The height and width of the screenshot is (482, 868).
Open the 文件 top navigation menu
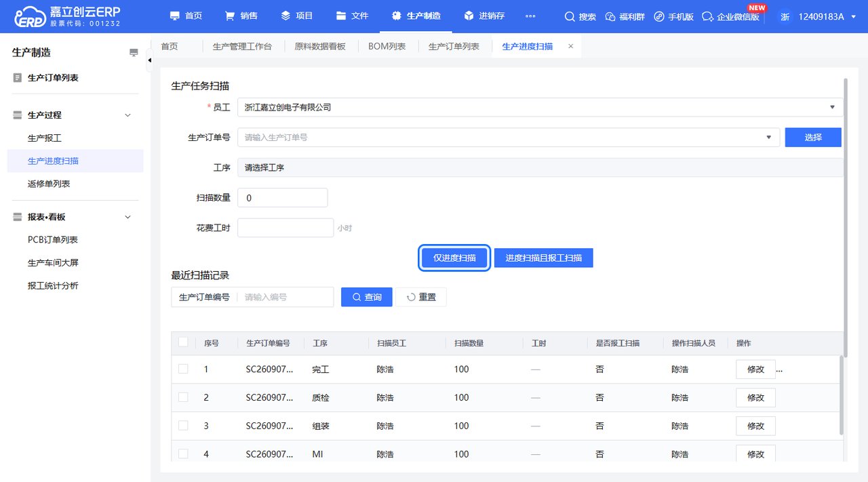pyautogui.click(x=352, y=16)
